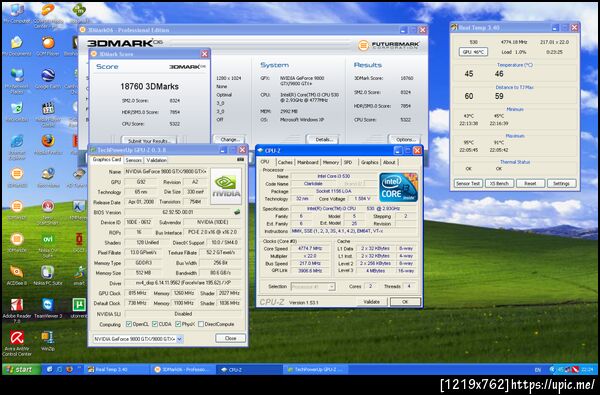Open About tab in CPU-Z
This screenshot has height=395, width=600.
click(389, 162)
